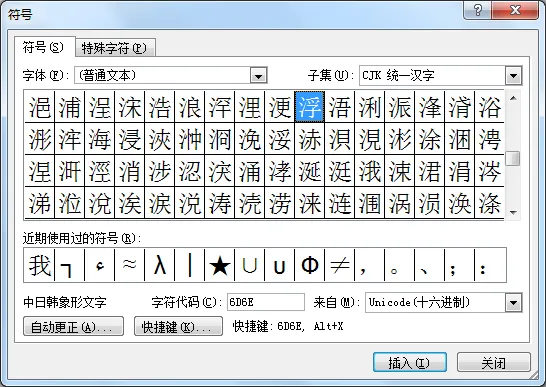Click the 自动更正(A)... button
Screen dimensions: 546x387
click(73, 326)
